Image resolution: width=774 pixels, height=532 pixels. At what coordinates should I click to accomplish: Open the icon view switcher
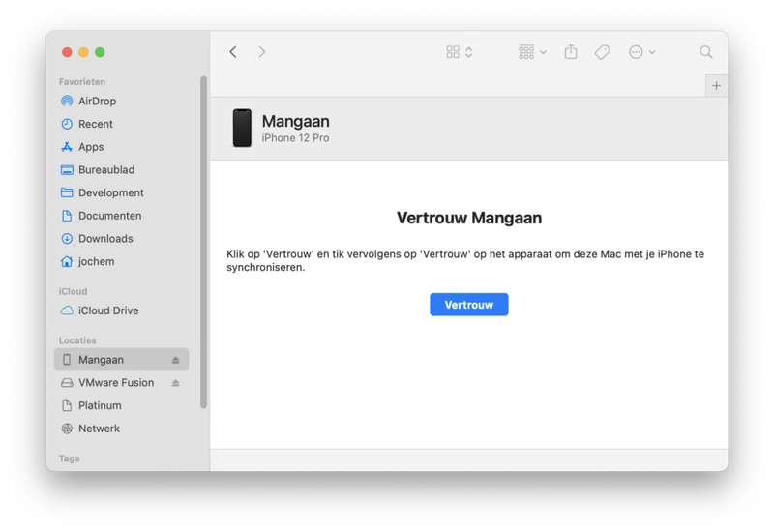tap(459, 52)
